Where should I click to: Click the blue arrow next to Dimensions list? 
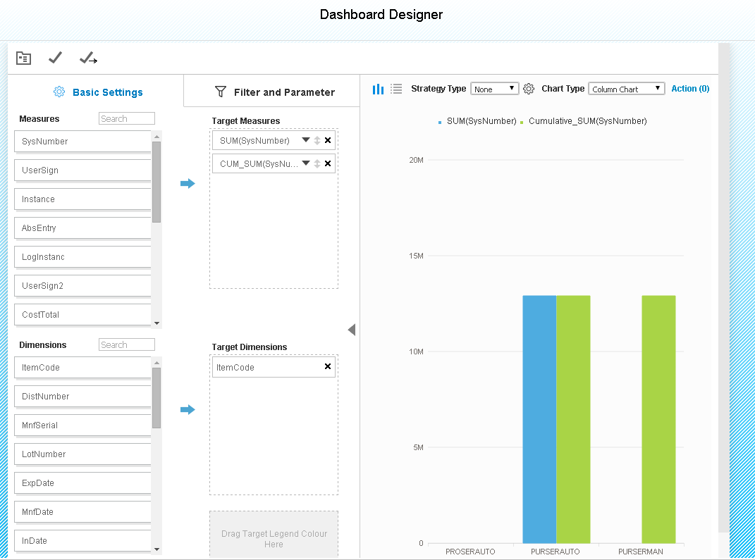[188, 409]
